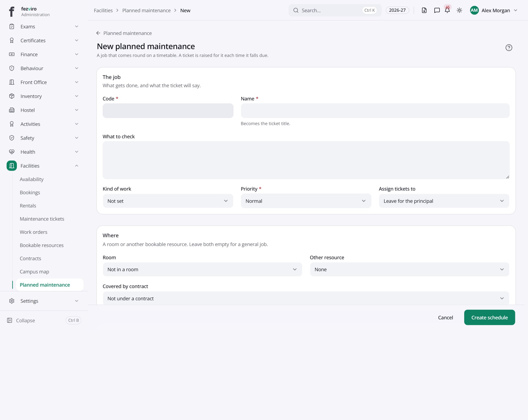Click the 'Becomes the ticket title.' hint
Screen dimensions: 528x420
265,124
